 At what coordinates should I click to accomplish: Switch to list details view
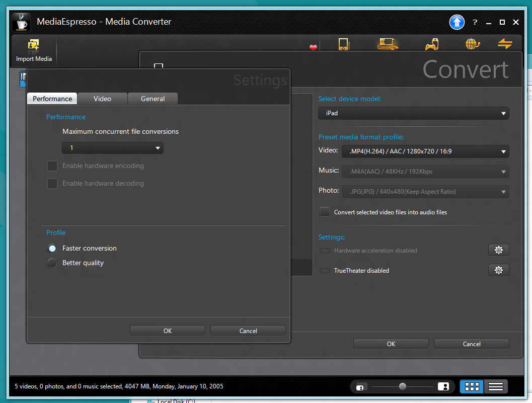(x=496, y=386)
